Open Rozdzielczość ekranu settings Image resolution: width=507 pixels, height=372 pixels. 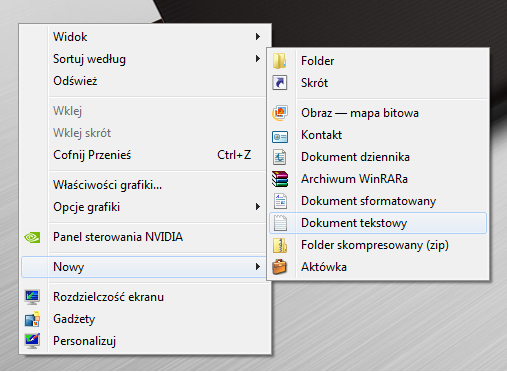(x=145, y=297)
